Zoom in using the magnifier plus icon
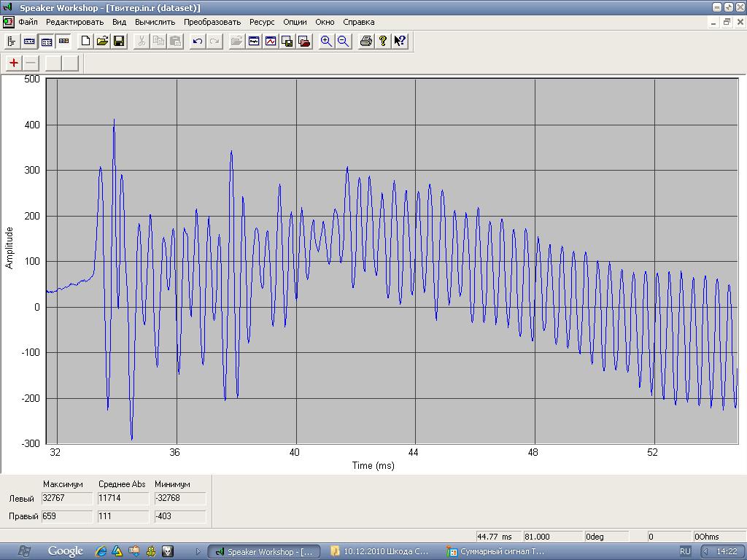This screenshot has height=560, width=747. point(326,42)
